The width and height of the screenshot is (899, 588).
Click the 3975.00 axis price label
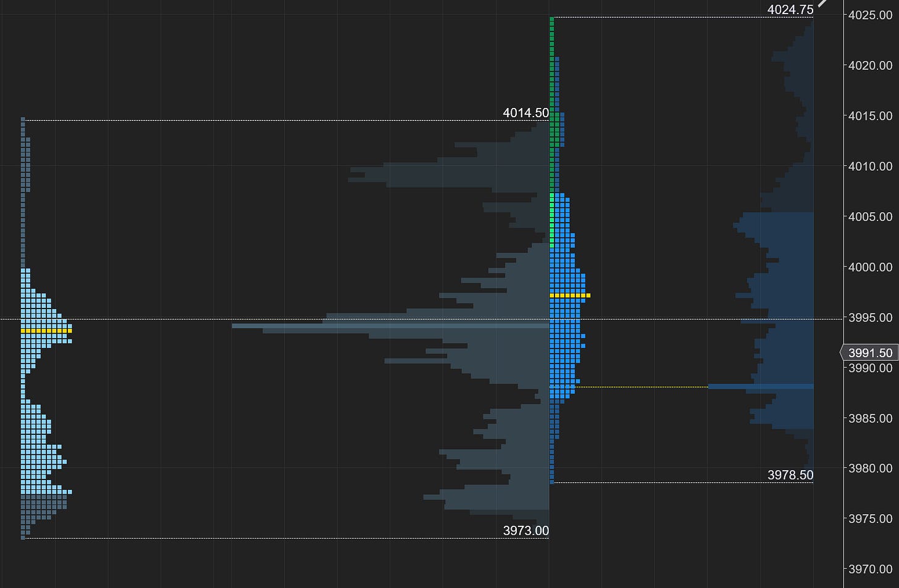(x=871, y=519)
